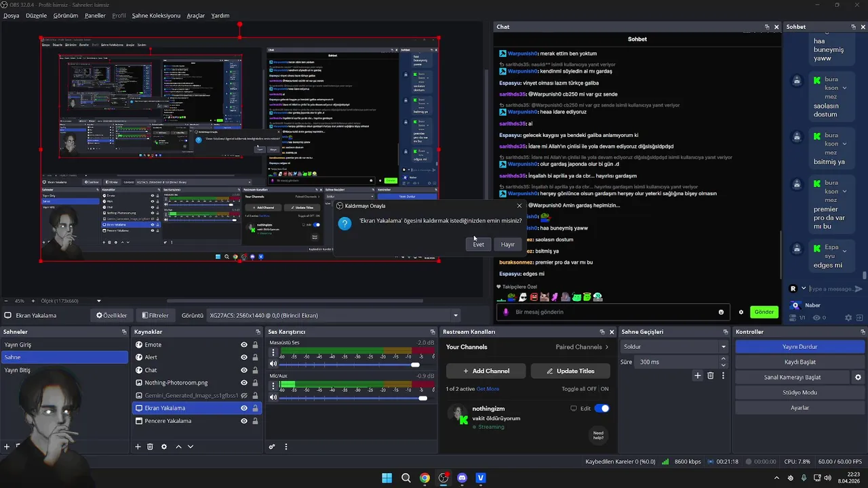Expand account chevron in Sohbet input

[x=804, y=289]
